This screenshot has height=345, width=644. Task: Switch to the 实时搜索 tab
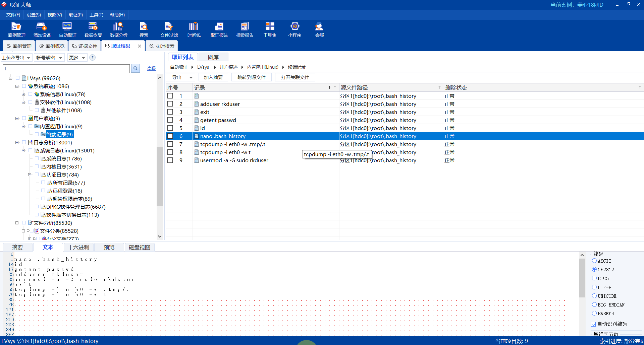pos(162,46)
